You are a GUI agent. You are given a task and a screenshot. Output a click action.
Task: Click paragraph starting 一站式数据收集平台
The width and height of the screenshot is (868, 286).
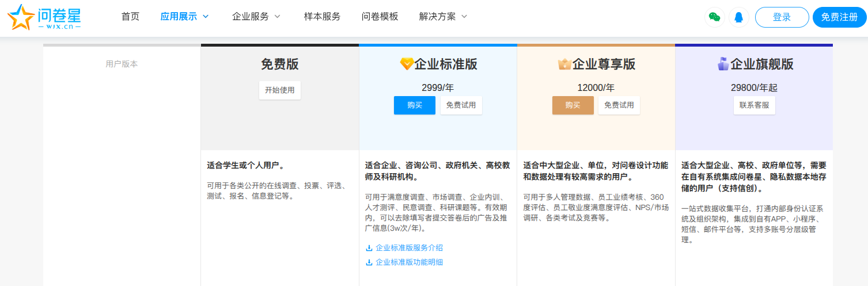(754, 224)
